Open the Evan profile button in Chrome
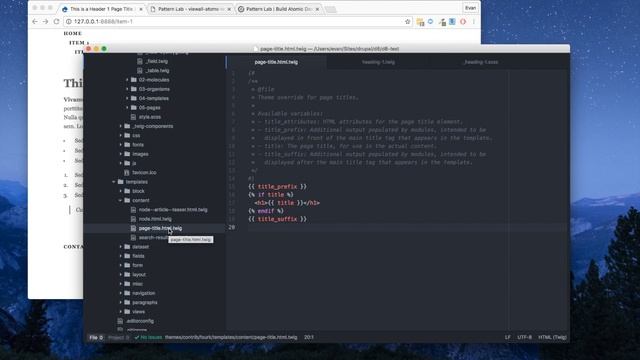Image resolution: width=640 pixels, height=360 pixels. coord(470,8)
